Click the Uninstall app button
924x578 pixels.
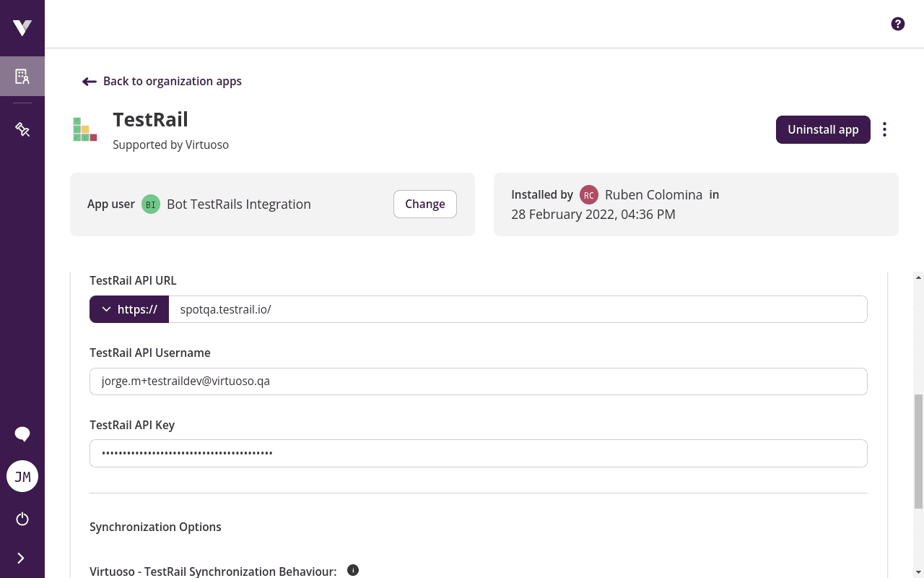click(823, 129)
